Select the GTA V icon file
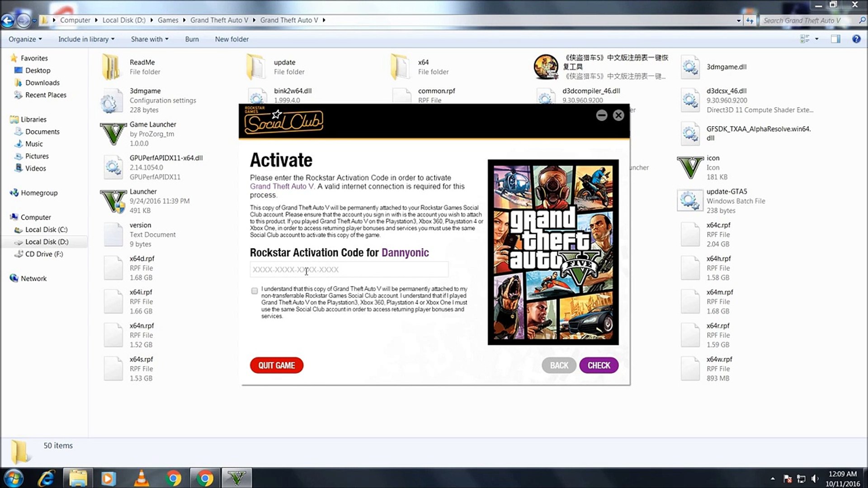Screen dimensions: 868x488 tap(690, 167)
